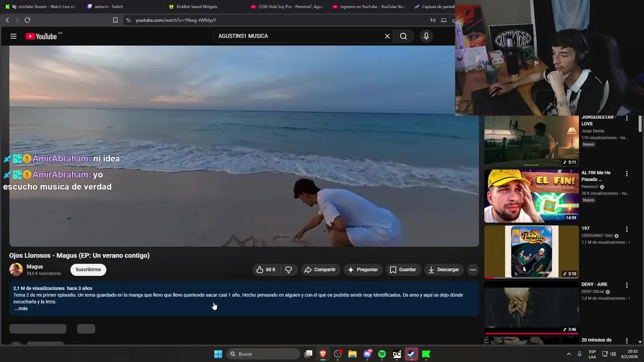Open options menu for the 197 video

[626, 229]
